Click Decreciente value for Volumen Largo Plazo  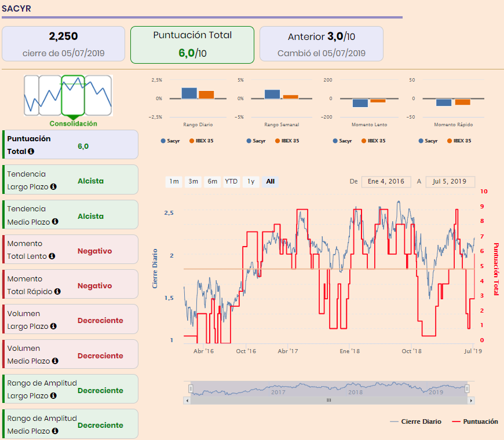click(x=100, y=320)
